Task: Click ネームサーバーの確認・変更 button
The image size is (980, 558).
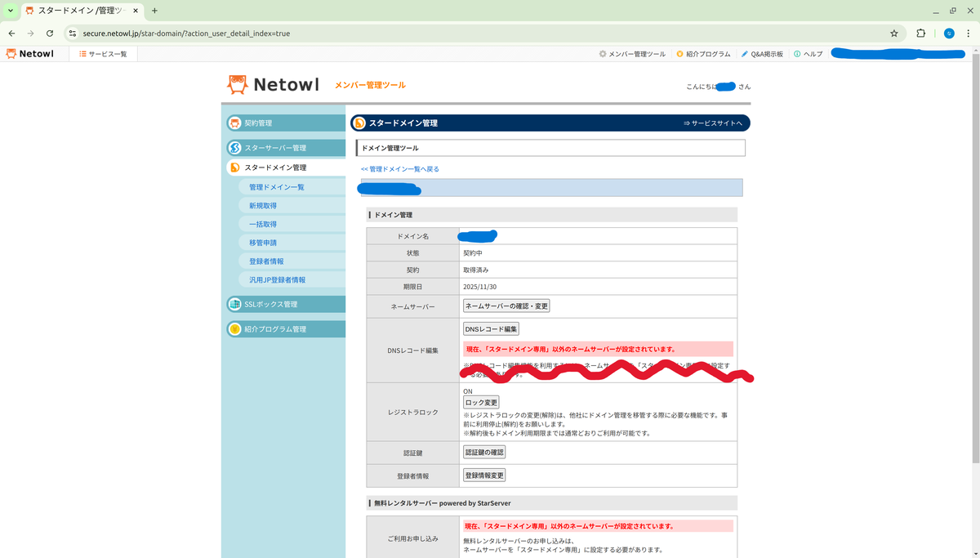Action: tap(506, 306)
